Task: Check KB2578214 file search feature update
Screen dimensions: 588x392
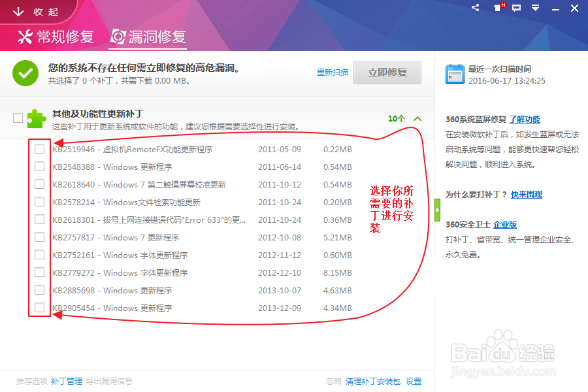Action: point(39,201)
